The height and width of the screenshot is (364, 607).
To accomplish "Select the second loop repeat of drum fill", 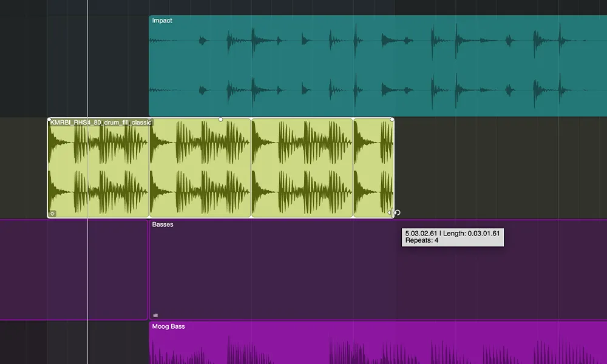I will tap(200, 168).
